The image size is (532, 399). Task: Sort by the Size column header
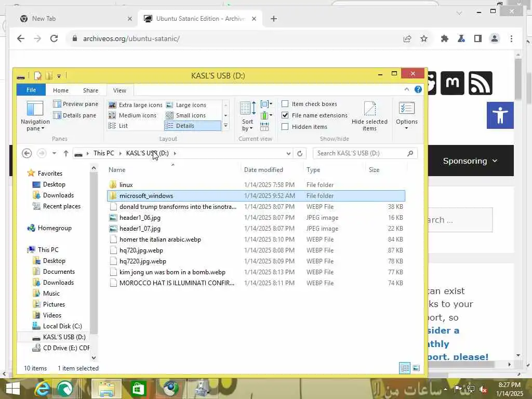(x=374, y=170)
